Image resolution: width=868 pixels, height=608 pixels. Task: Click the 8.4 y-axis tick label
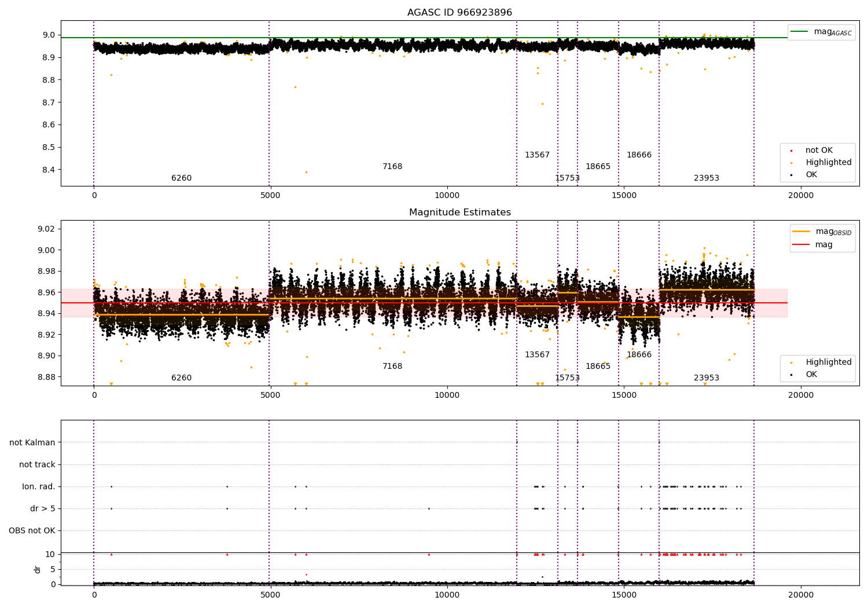(x=49, y=170)
